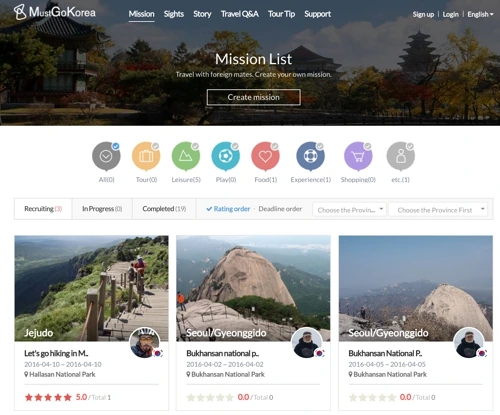Filter missions by Food heart icon

point(265,156)
